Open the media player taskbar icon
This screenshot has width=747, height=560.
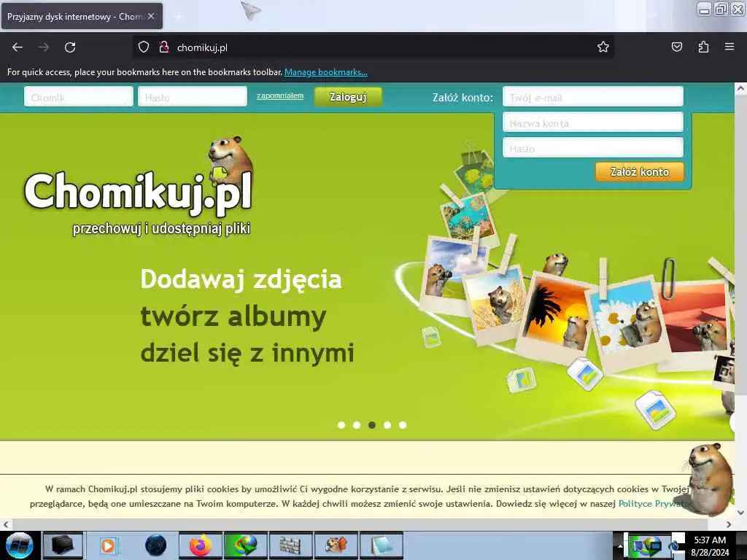[108, 545]
